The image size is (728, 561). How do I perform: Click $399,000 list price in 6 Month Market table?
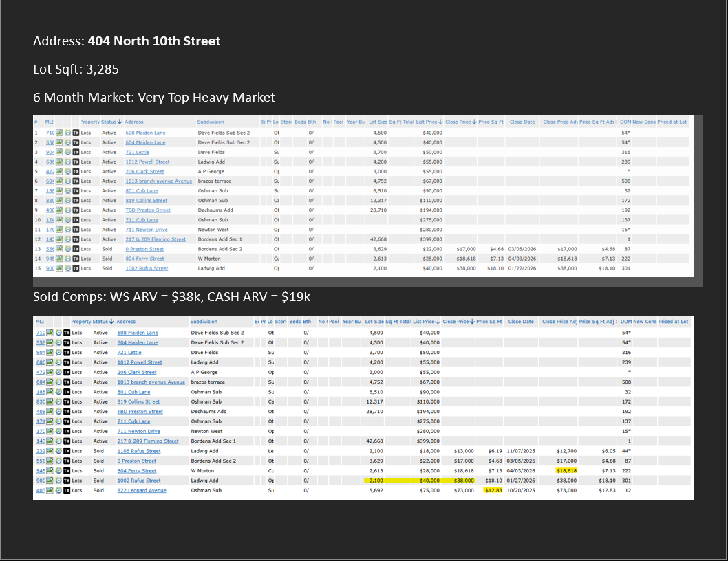point(431,239)
